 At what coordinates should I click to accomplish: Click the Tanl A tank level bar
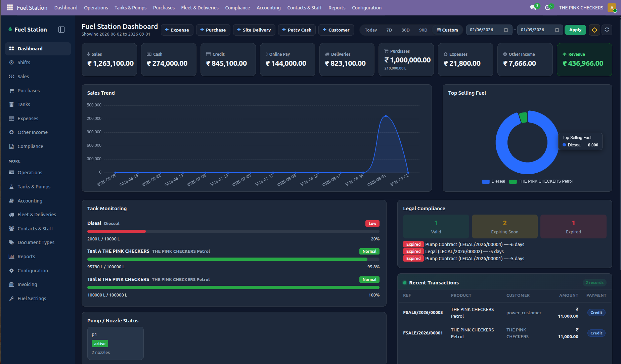click(233, 259)
